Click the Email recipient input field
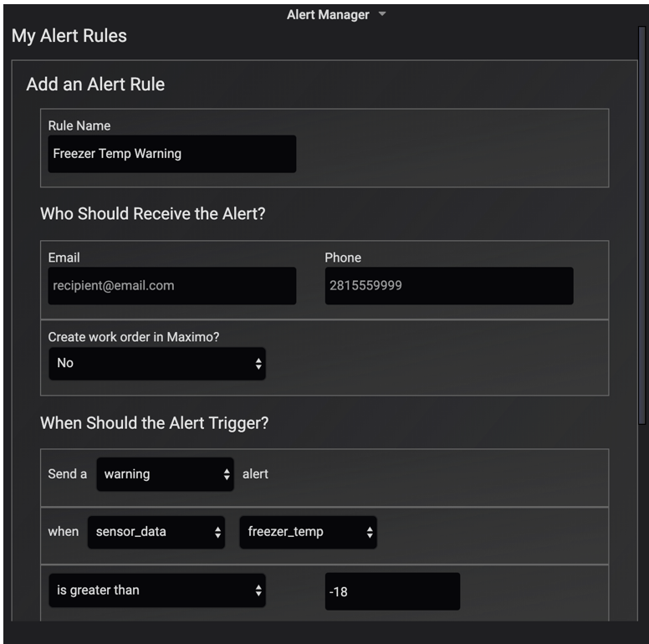This screenshot has width=649, height=644. 171,285
